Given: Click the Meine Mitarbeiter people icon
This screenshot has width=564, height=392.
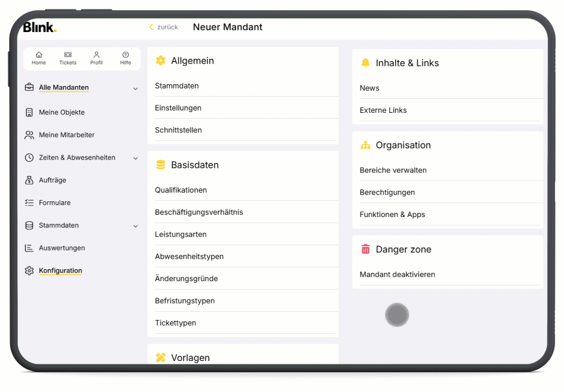Looking at the screenshot, I should 29,135.
